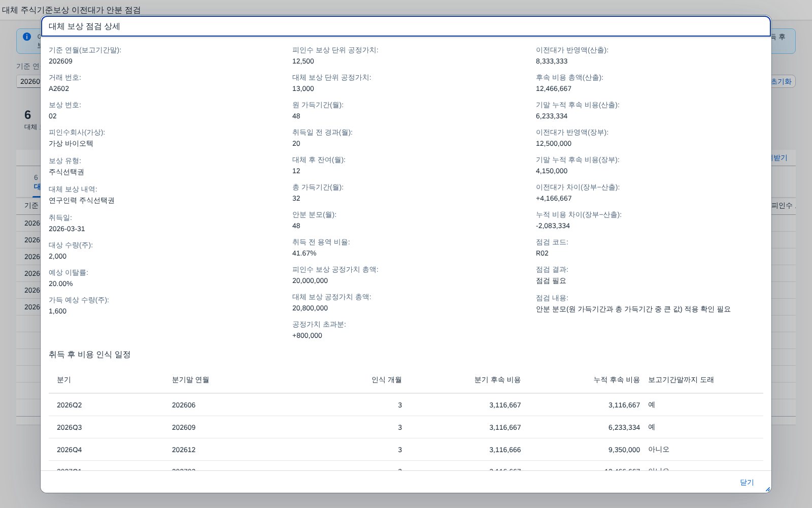This screenshot has height=508, width=812.
Task: Select the 총 가득기간 value 32
Action: (x=296, y=198)
